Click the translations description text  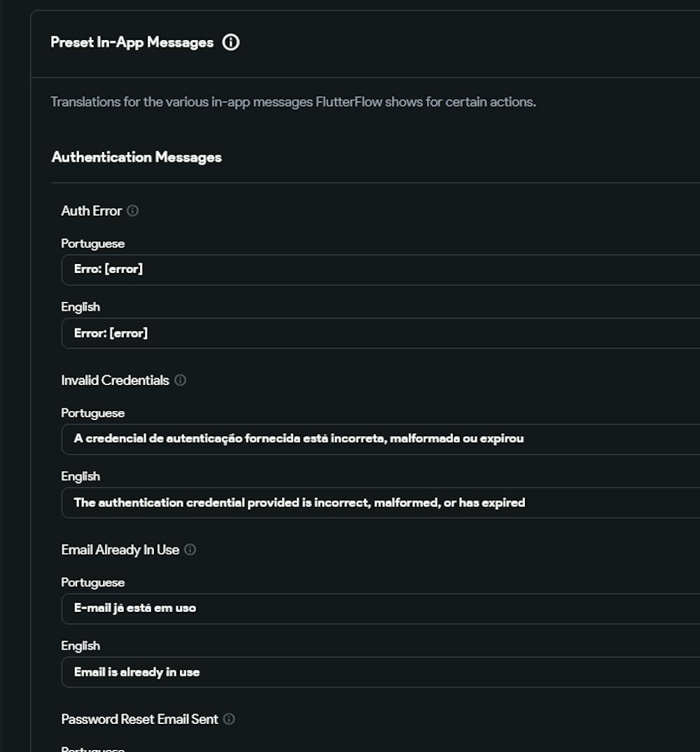tap(293, 102)
